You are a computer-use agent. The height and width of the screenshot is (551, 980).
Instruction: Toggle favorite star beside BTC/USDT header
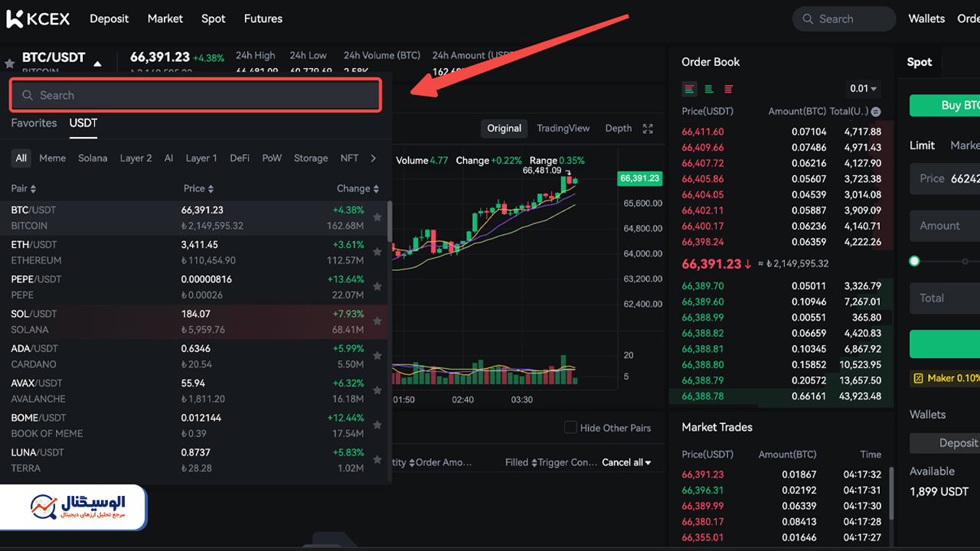coord(9,63)
